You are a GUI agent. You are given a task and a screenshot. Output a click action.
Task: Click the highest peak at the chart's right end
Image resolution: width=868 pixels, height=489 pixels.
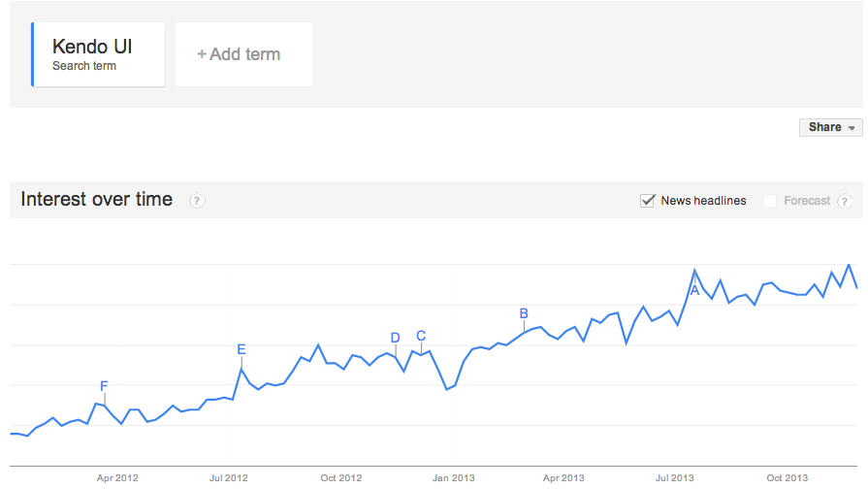pyautogui.click(x=849, y=264)
